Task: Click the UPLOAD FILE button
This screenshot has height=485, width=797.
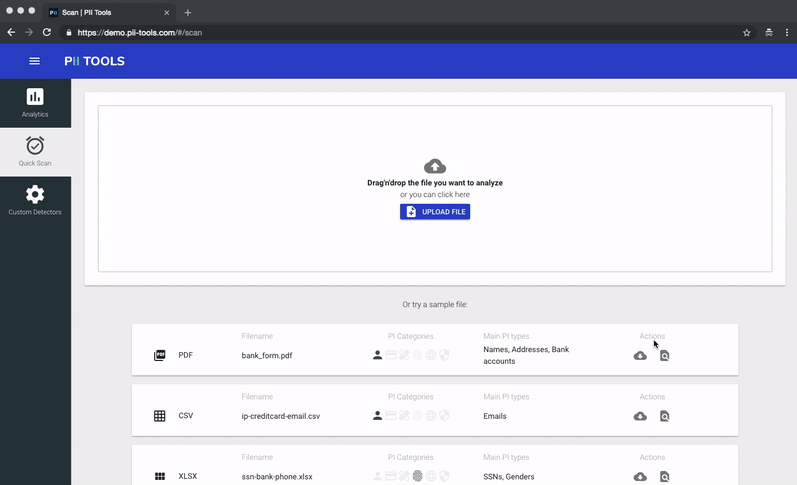Action: click(435, 211)
